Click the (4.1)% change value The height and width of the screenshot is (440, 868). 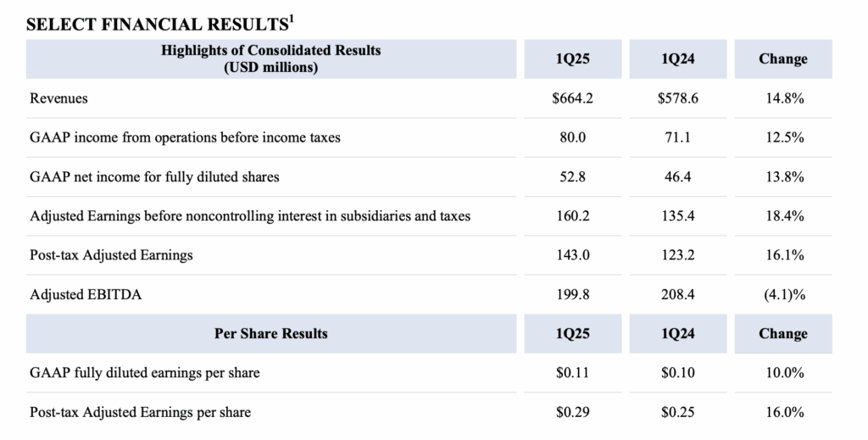click(784, 294)
